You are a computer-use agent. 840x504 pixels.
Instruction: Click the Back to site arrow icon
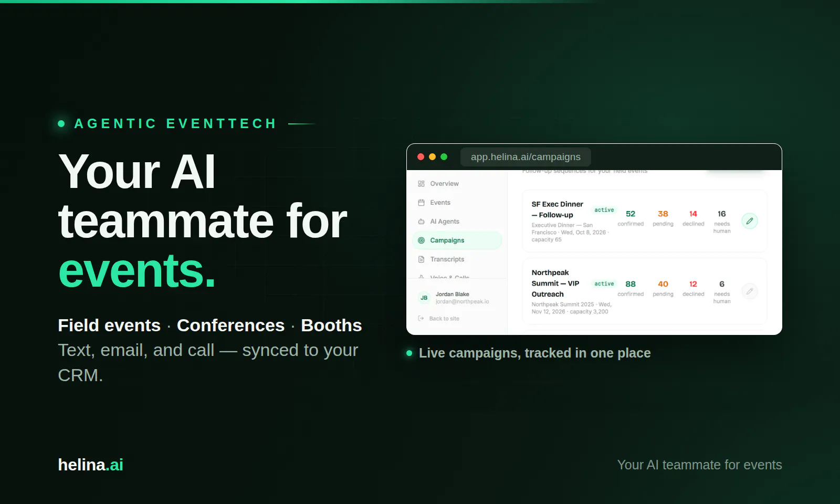click(421, 319)
